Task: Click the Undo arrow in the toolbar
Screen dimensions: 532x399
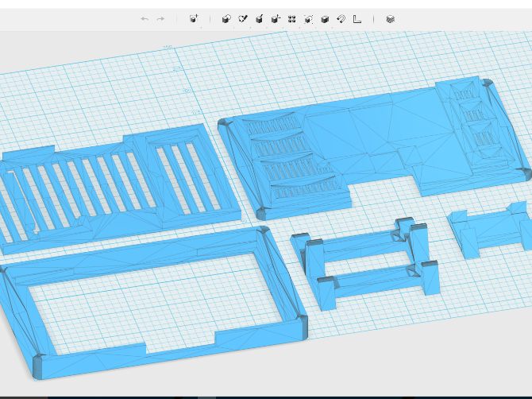Action: click(x=144, y=19)
